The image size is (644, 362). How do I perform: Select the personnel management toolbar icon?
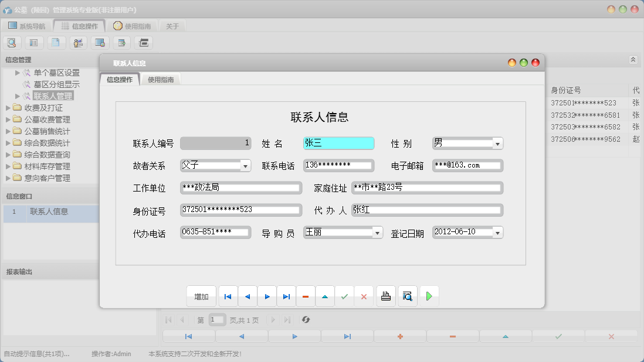coord(77,42)
